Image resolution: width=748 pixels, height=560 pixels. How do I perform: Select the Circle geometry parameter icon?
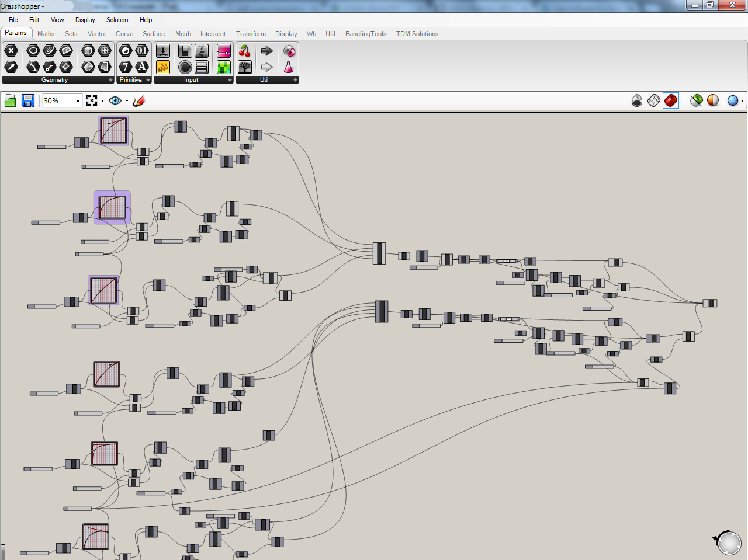coord(33,51)
